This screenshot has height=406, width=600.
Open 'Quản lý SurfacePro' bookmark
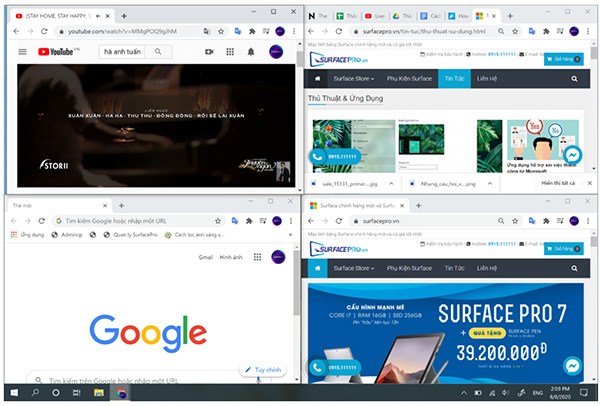click(131, 235)
